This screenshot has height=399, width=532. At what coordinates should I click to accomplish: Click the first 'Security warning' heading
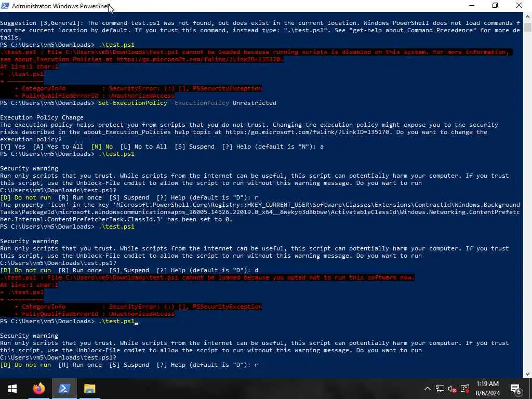click(29, 168)
